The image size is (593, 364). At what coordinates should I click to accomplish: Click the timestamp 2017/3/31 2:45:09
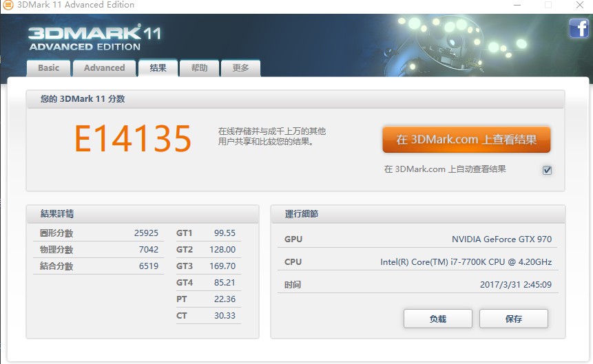tap(516, 285)
